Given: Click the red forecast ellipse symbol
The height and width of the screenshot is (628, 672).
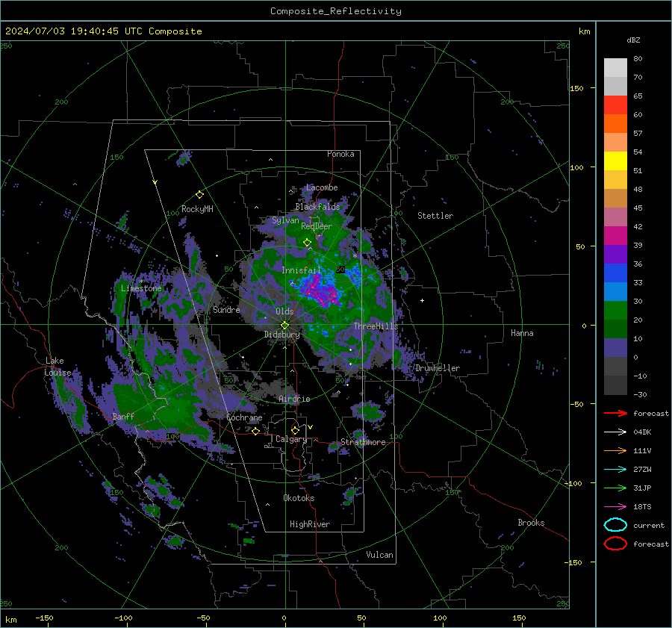Looking at the screenshot, I should pyautogui.click(x=615, y=544).
